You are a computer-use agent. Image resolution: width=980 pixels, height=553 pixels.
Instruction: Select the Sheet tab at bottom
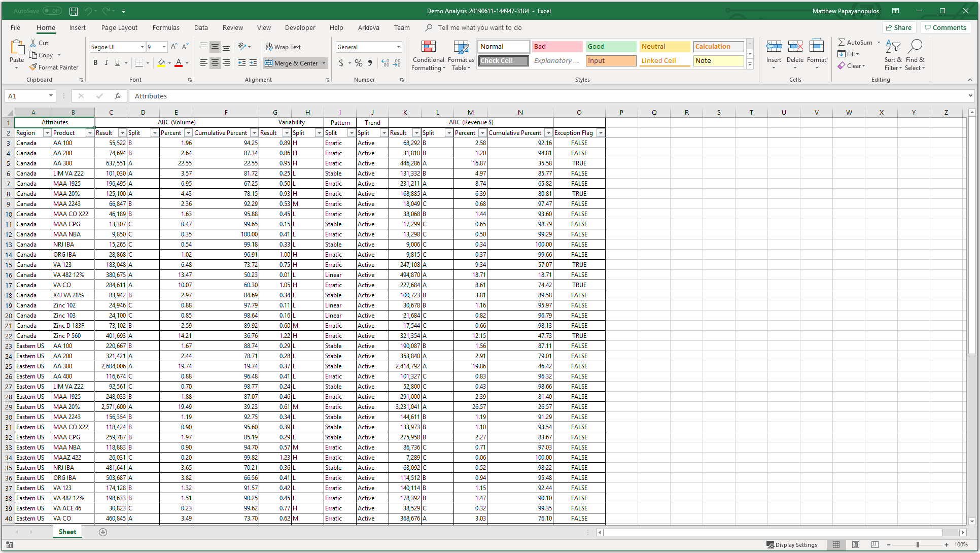pos(67,532)
